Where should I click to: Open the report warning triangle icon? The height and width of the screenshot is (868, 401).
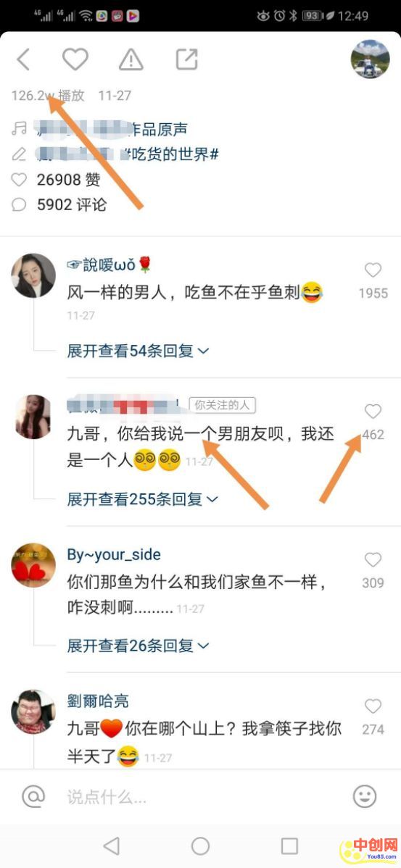pos(131,59)
